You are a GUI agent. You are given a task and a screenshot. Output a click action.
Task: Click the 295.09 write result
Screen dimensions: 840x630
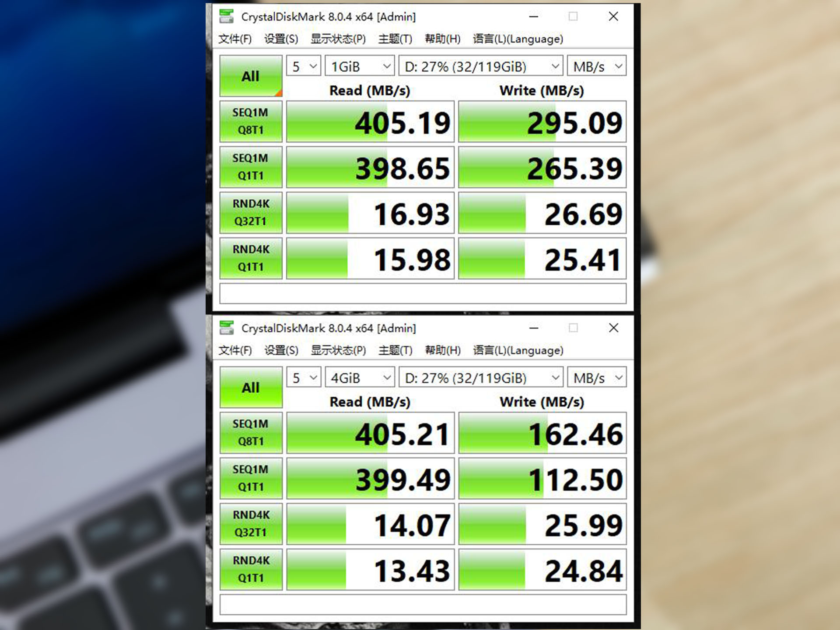(x=542, y=122)
